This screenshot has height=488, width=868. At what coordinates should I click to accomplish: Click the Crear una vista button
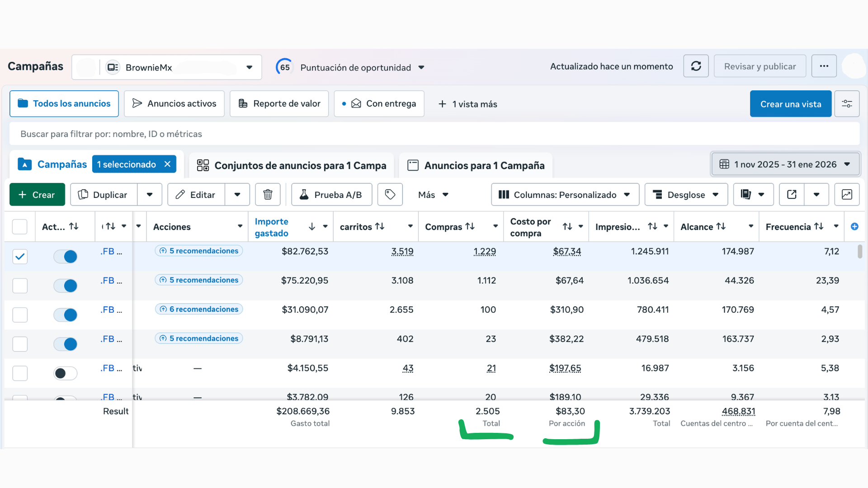[790, 104]
